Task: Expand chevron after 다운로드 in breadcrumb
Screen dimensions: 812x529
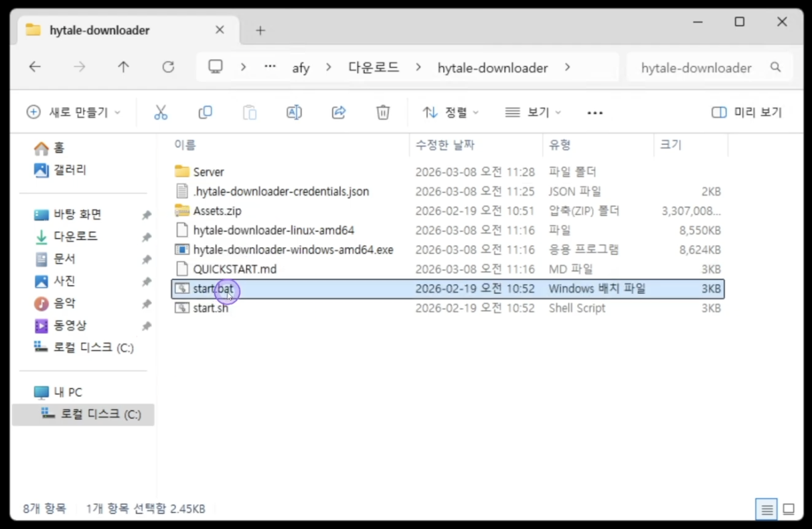Action: tap(418, 67)
